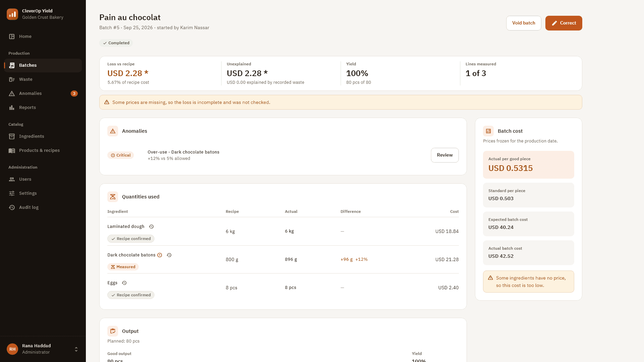Click the +12% difference value
This screenshot has height=362, width=644.
[x=362, y=259]
